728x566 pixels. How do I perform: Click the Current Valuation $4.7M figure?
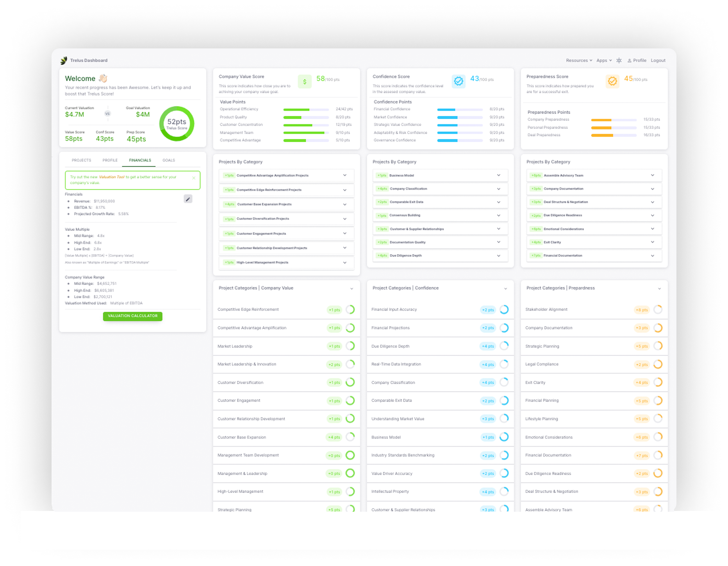pyautogui.click(x=75, y=115)
